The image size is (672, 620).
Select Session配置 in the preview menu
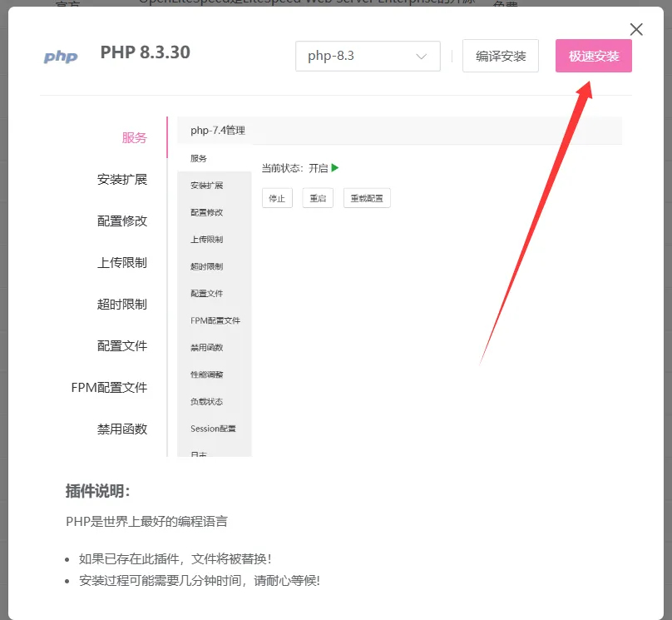(215, 429)
